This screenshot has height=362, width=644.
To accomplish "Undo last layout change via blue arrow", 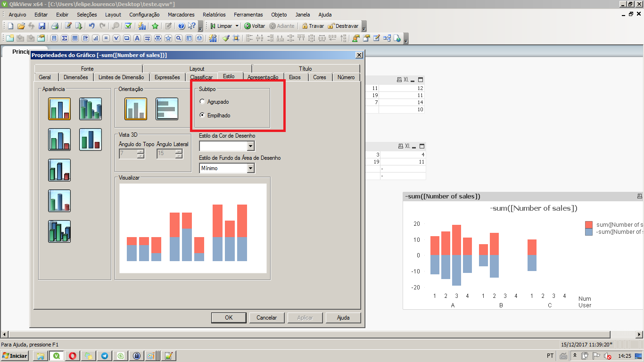I will click(91, 26).
